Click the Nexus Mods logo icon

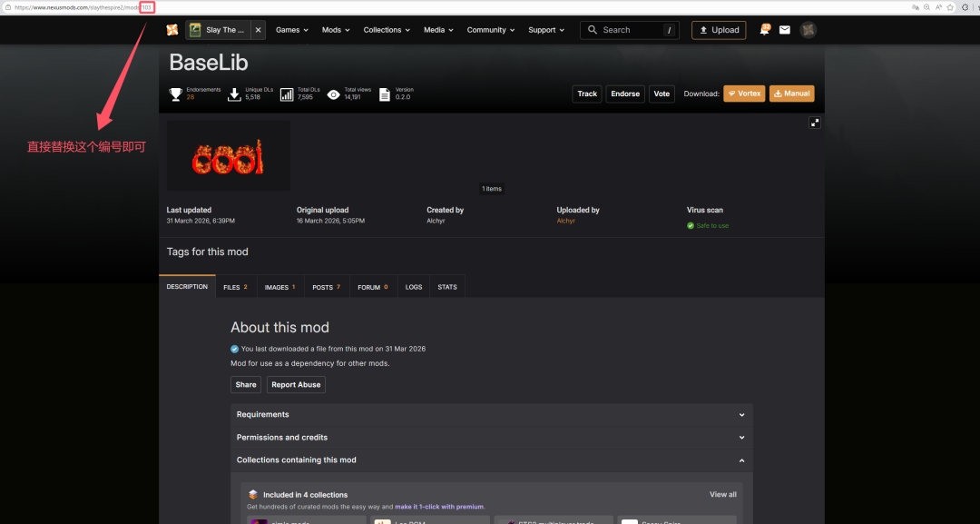(x=172, y=30)
